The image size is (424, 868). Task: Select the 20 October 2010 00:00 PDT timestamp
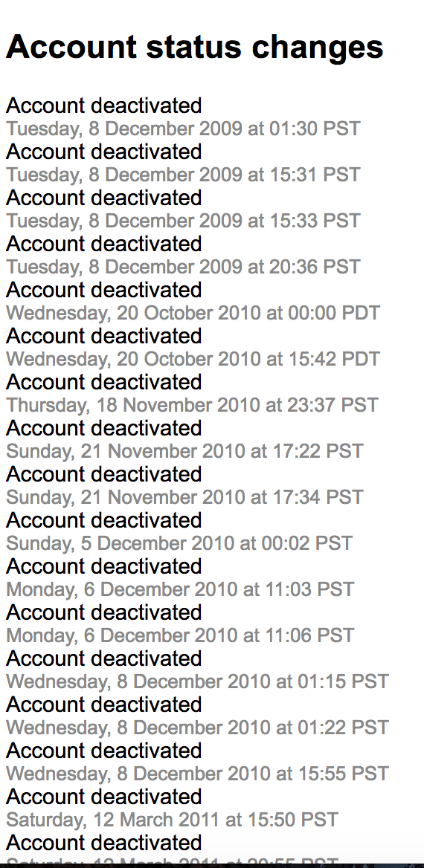193,314
